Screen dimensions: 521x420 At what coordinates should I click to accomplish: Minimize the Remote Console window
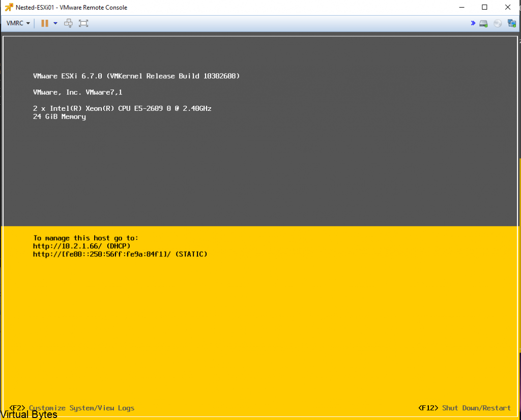tap(461, 7)
